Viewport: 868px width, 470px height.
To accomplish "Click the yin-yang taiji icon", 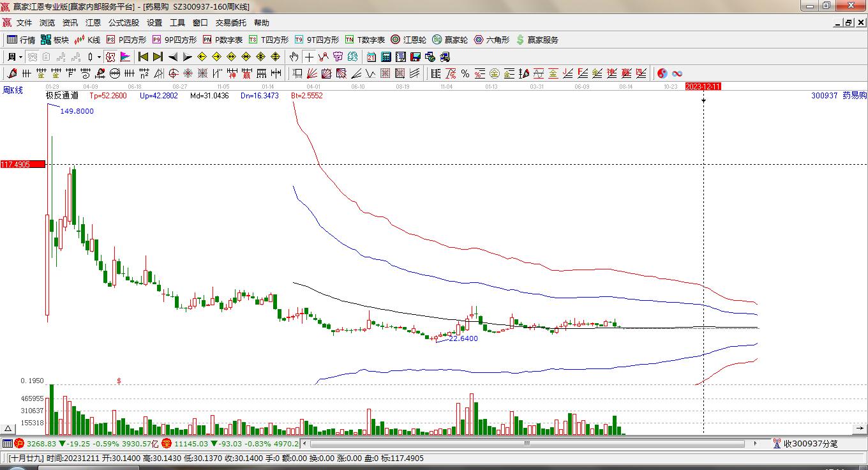I will [662, 73].
